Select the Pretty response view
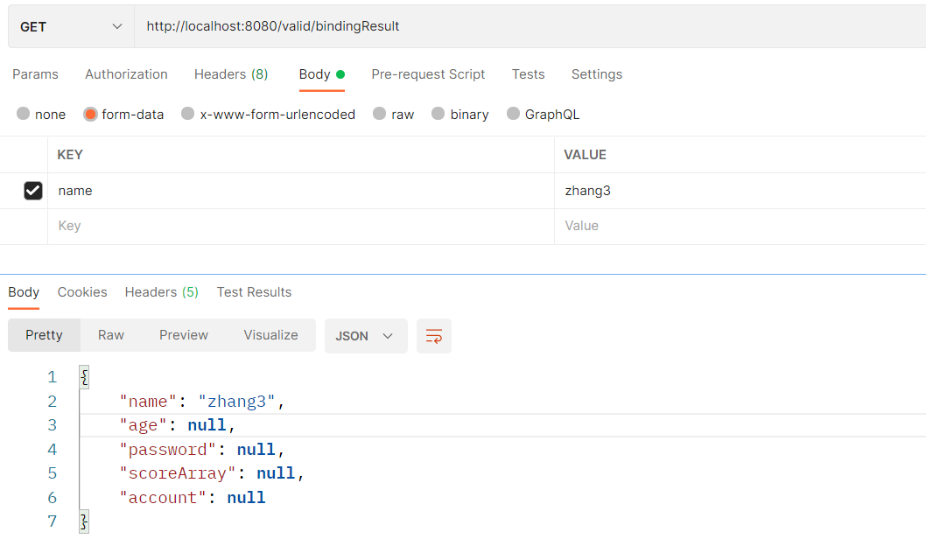Viewport: 926px width, 560px height. coord(44,335)
